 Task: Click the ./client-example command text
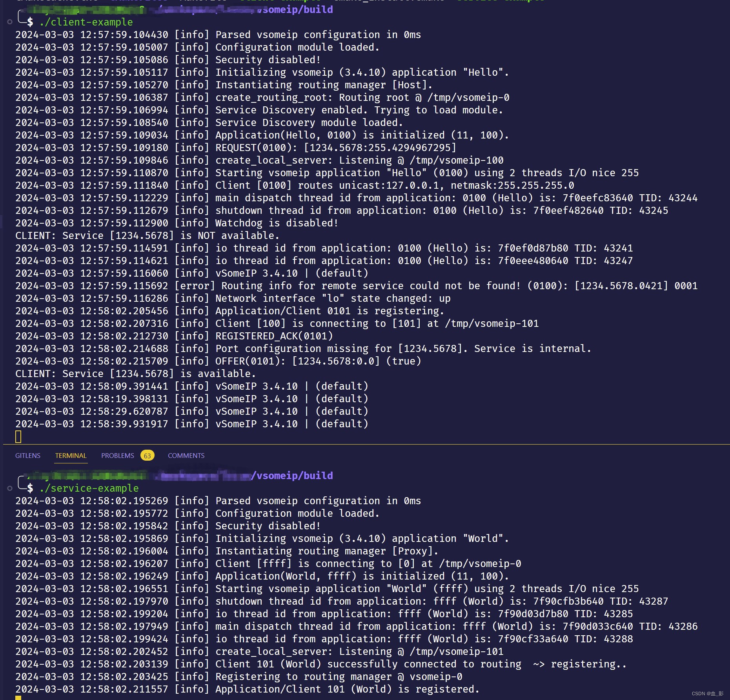(86, 22)
